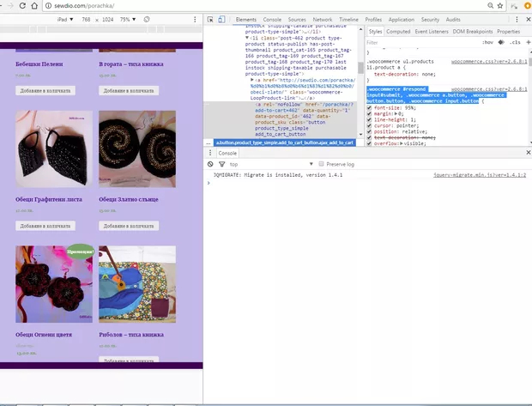Open the console drawer three-dot menu
Viewport: 532px width, 406px height.
coord(209,153)
